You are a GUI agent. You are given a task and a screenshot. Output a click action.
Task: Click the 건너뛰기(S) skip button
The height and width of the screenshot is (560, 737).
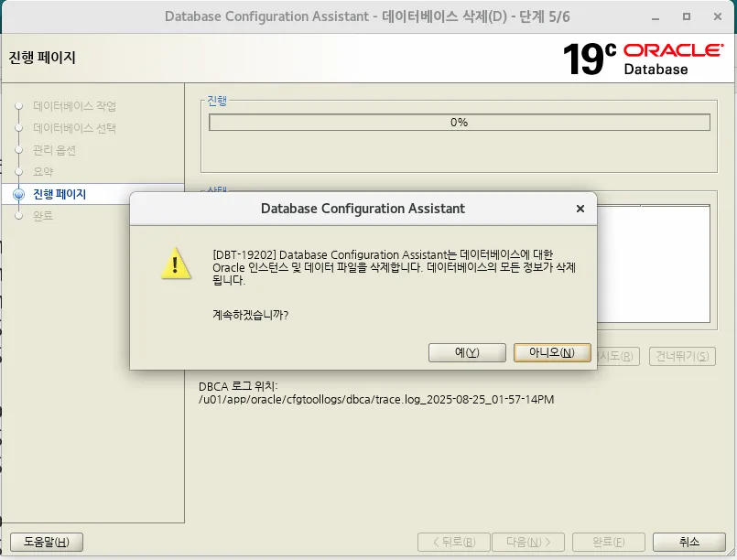coord(682,356)
